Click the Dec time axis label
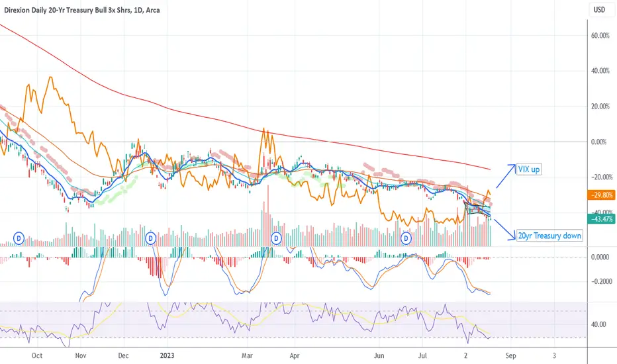Viewport: 617px width, 364px height. click(123, 355)
